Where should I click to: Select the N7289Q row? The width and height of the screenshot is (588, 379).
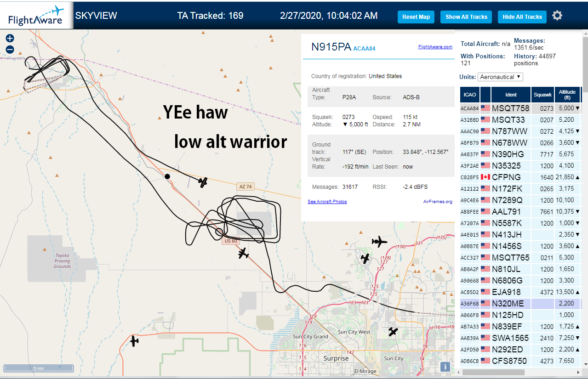click(x=520, y=200)
